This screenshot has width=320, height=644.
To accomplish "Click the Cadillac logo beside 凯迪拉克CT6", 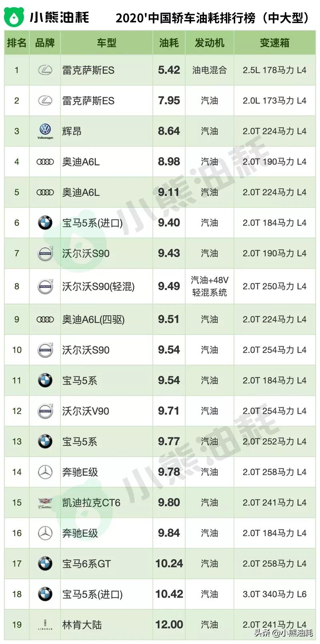I will (x=45, y=503).
